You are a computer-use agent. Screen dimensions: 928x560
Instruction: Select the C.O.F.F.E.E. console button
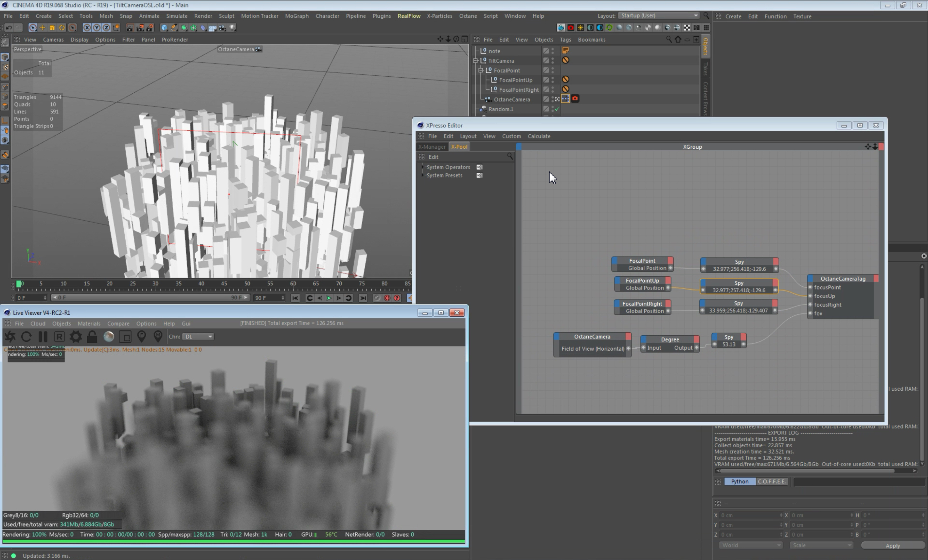coord(771,482)
